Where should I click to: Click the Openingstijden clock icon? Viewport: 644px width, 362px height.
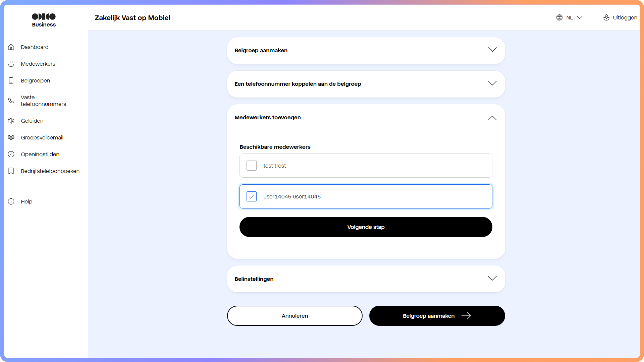[11, 154]
